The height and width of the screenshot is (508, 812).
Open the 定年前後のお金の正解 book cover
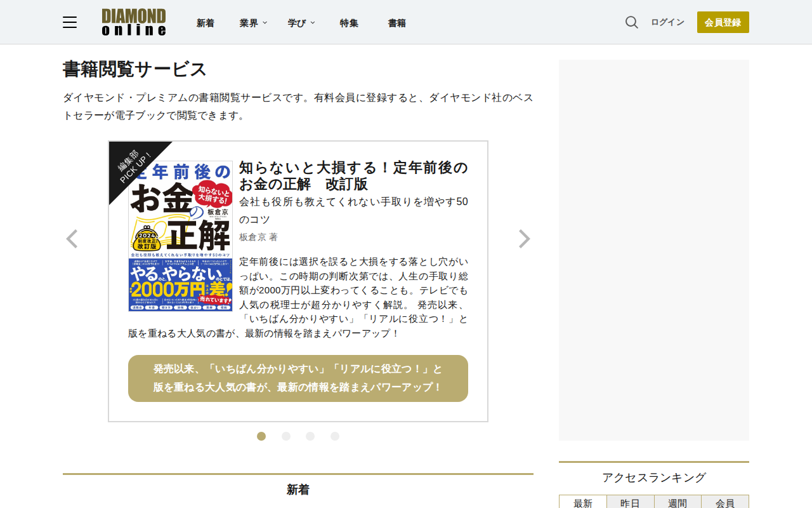180,236
